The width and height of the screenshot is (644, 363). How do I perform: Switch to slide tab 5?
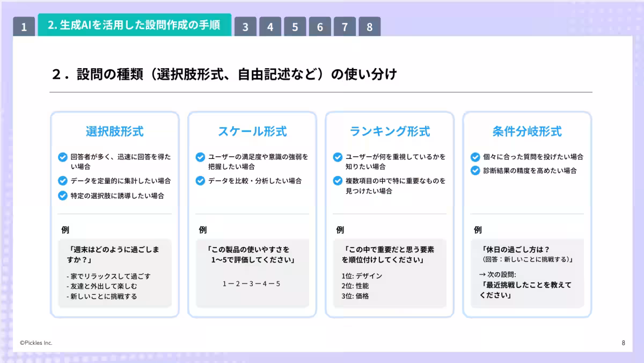[295, 25]
